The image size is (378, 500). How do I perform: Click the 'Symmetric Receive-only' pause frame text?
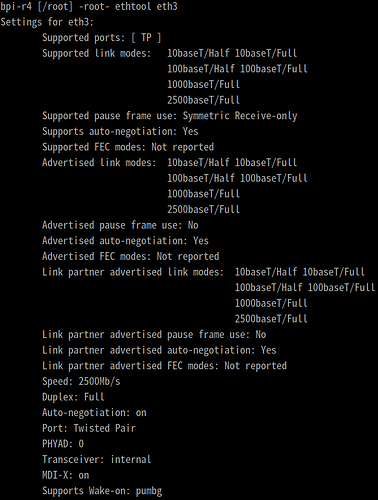(240, 116)
